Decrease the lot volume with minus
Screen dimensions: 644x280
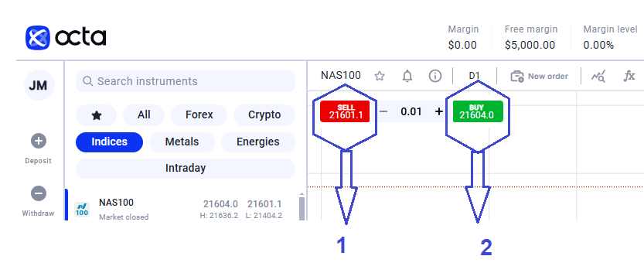click(x=383, y=111)
